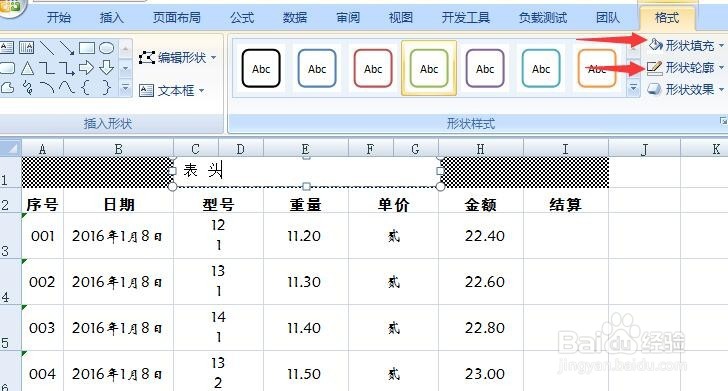The width and height of the screenshot is (728, 391).
Task: Click the Edit Shape (编辑形状) icon
Action: click(x=147, y=58)
